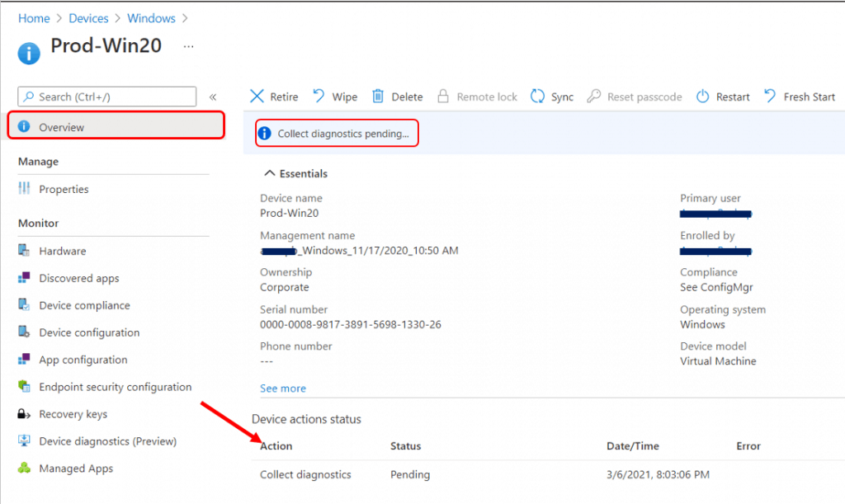Open Recovery keys page
The width and height of the screenshot is (845, 504).
pyautogui.click(x=73, y=414)
